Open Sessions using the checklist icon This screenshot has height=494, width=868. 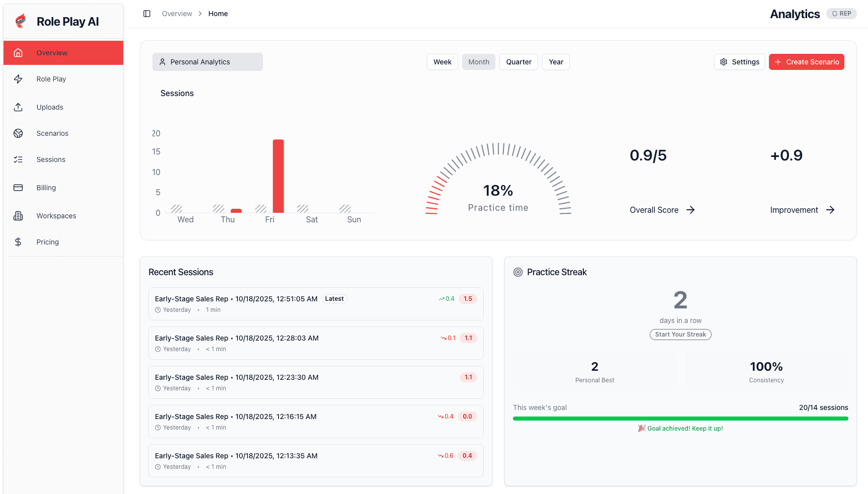tap(18, 159)
